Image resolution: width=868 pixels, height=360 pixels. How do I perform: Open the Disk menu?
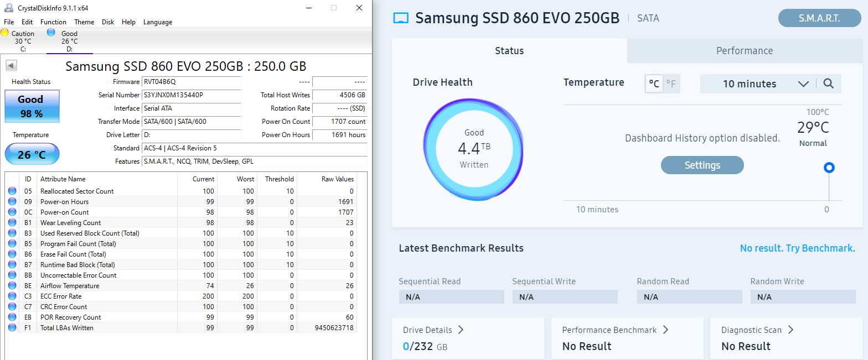(108, 22)
